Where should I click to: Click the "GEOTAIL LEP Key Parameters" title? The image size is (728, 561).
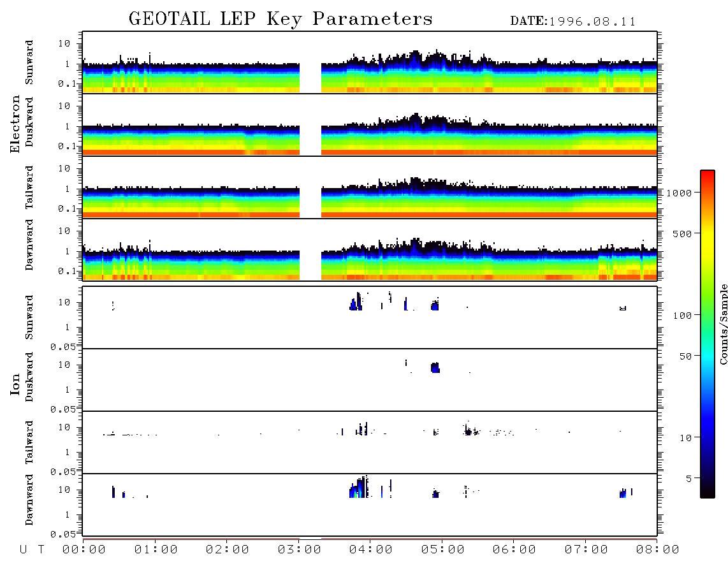(280, 19)
